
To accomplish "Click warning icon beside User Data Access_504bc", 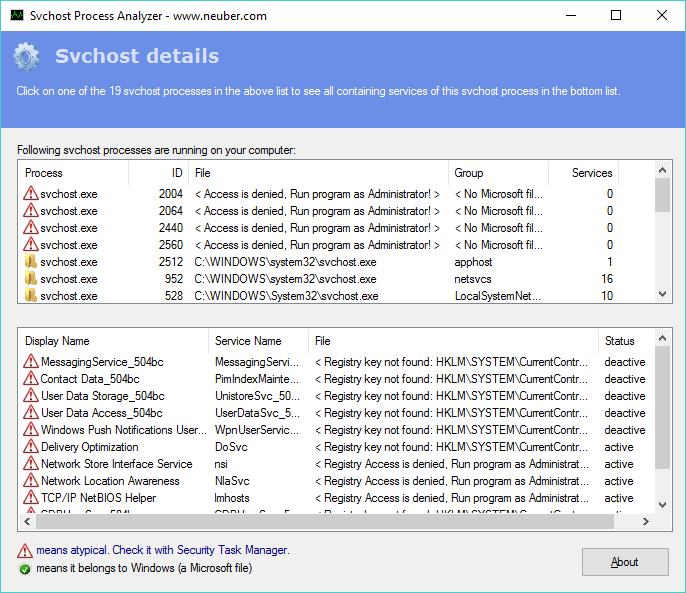I will coord(31,413).
